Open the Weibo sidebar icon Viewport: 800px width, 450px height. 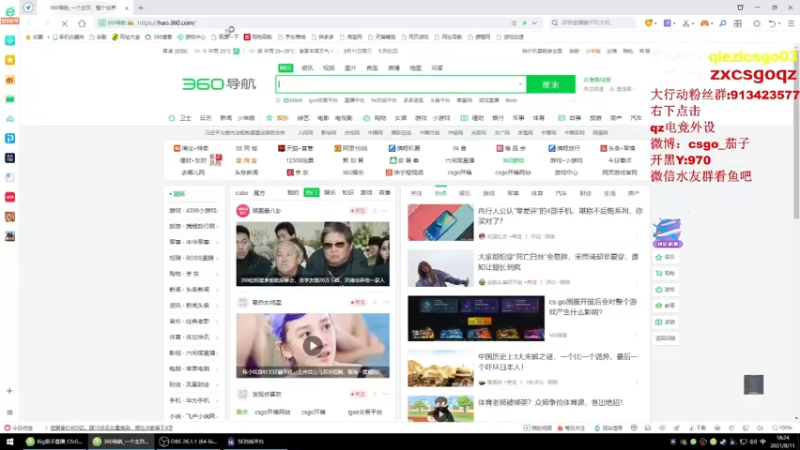(x=10, y=80)
